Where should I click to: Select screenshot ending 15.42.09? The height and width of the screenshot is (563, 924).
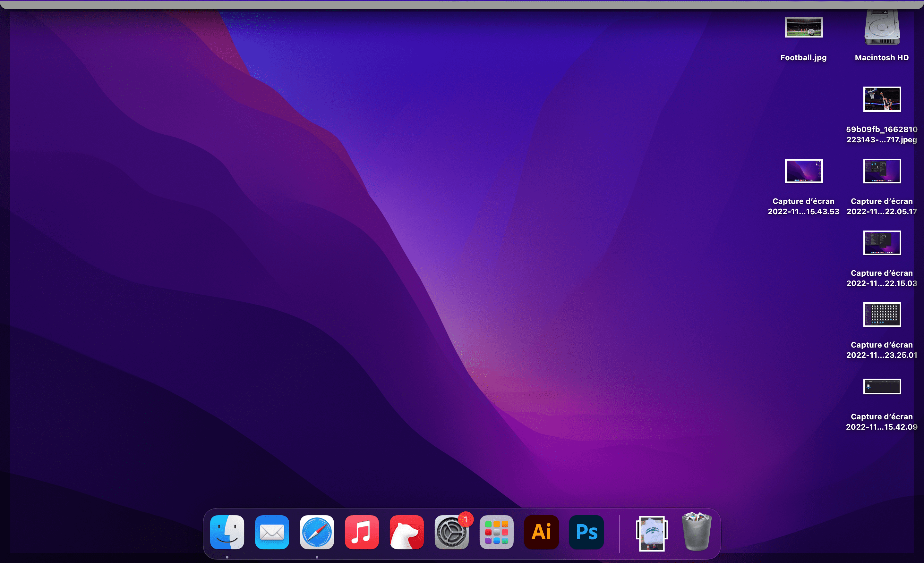pyautogui.click(x=882, y=386)
